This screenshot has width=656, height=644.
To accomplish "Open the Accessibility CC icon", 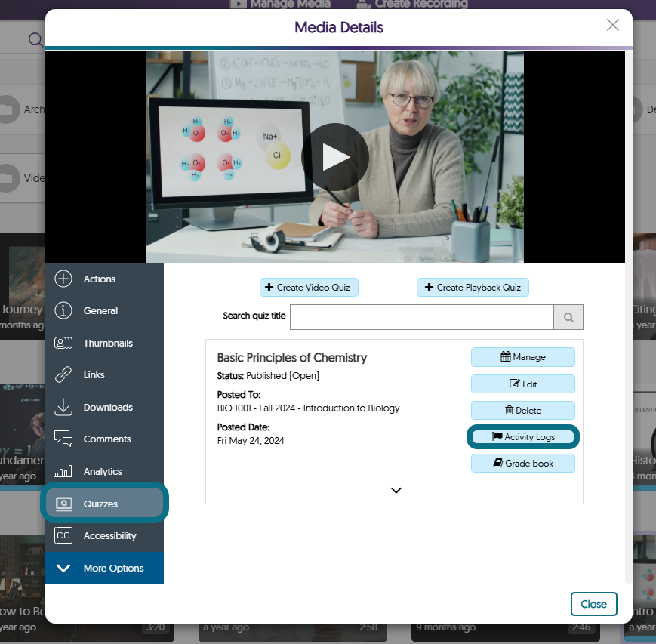I will pyautogui.click(x=63, y=535).
